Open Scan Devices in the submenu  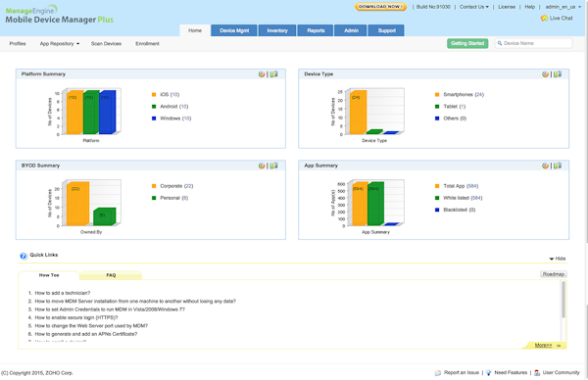(106, 44)
